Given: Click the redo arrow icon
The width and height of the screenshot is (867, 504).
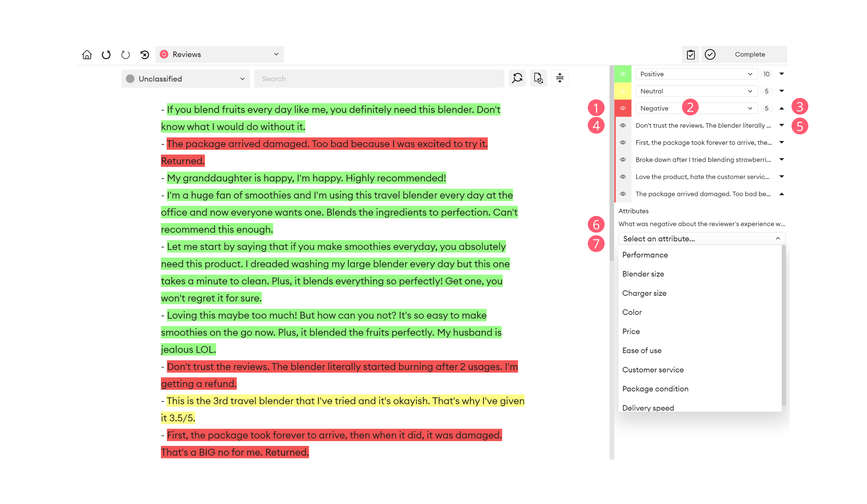Looking at the screenshot, I should pyautogui.click(x=126, y=54).
